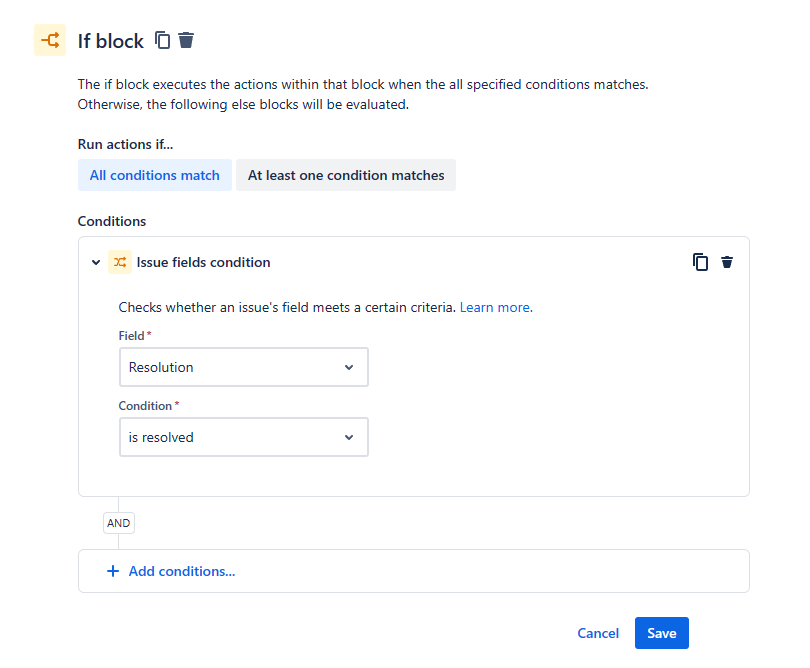
Task: Click the arrow of the Resolution dropdown
Action: pos(349,367)
